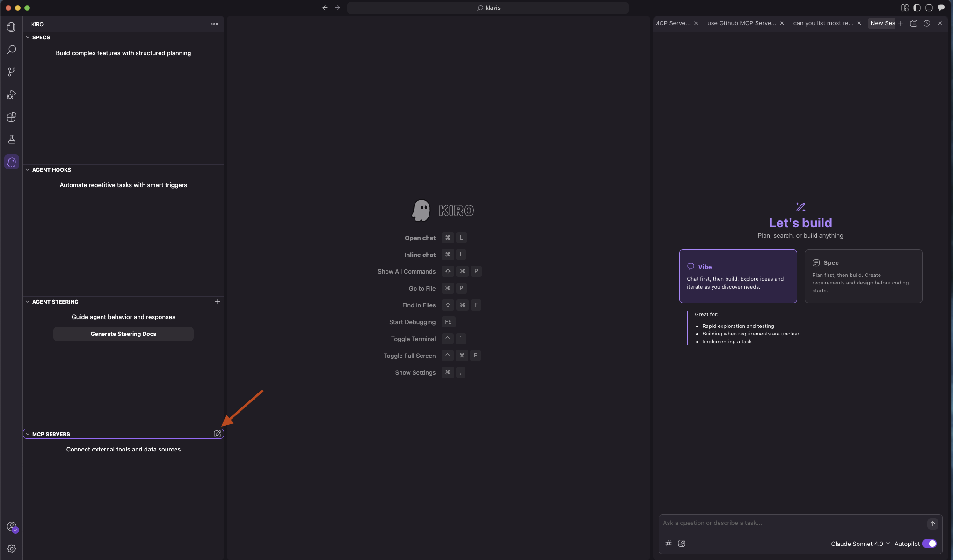The height and width of the screenshot is (560, 953).
Task: Select the Extensions icon in sidebar
Action: [12, 117]
